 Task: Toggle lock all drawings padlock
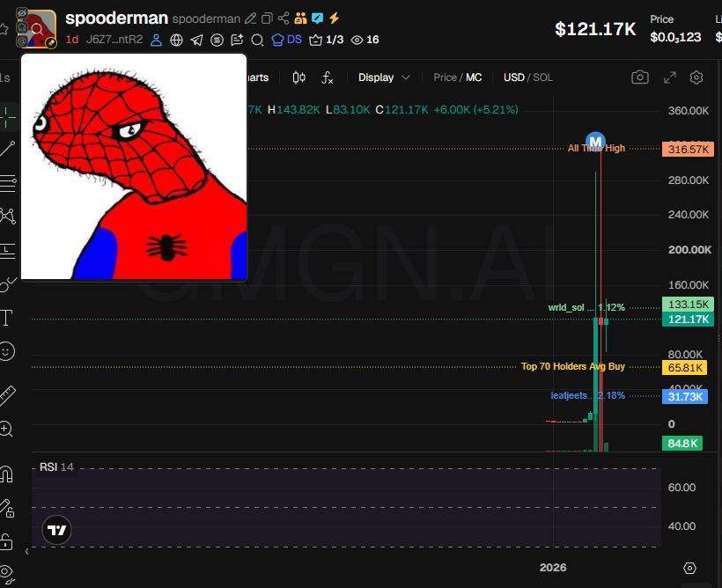[x=6, y=541]
